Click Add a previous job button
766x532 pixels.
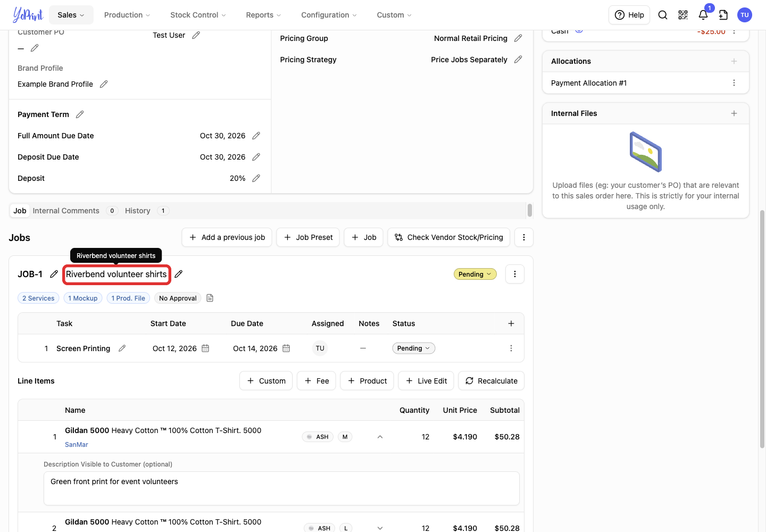227,237
